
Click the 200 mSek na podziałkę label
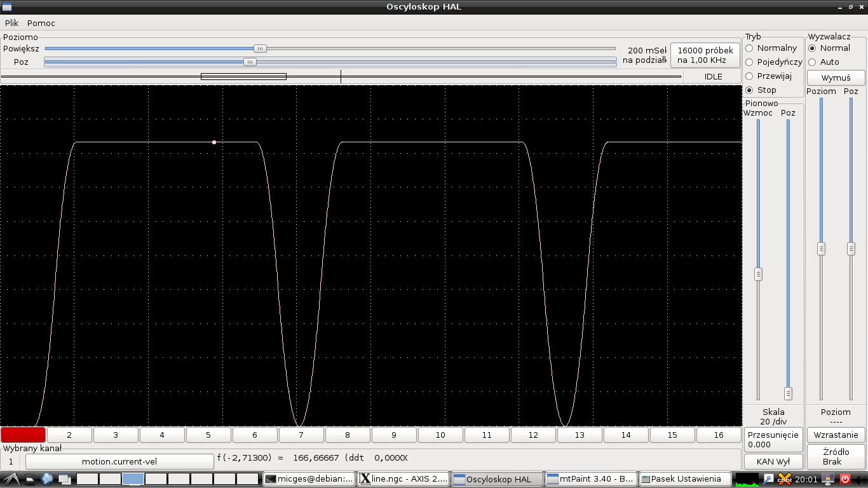pyautogui.click(x=644, y=55)
